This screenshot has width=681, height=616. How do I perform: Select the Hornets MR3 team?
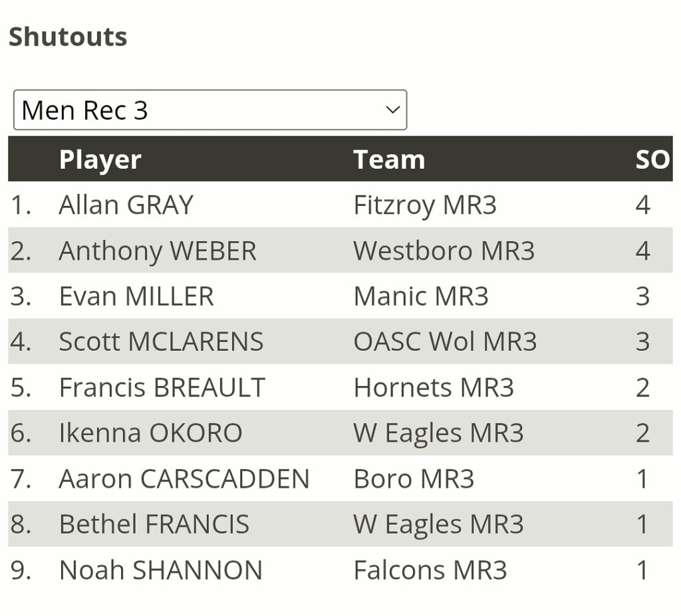434,388
